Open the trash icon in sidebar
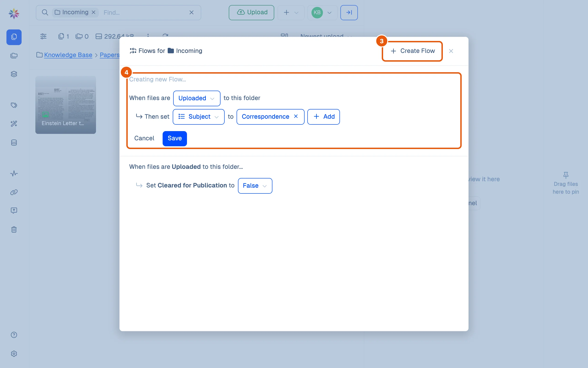The height and width of the screenshot is (368, 588). (14, 229)
